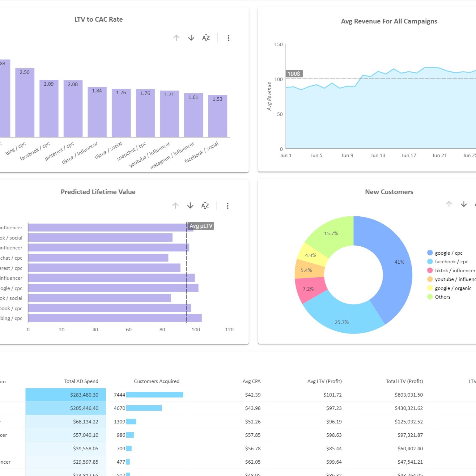Screen dimensions: 476x476
Task: Click sort ascending arrow in Predicted Lifetime Value
Action: coord(175,206)
